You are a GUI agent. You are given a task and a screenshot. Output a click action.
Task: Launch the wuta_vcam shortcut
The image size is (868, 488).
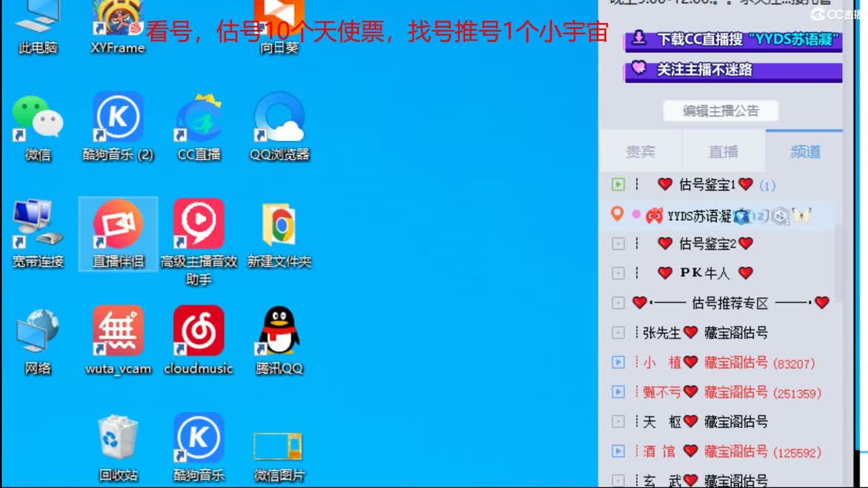coord(118,341)
